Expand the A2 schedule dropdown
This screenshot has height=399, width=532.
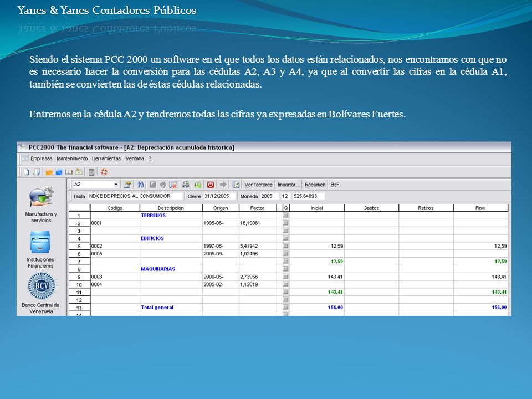pos(116,185)
